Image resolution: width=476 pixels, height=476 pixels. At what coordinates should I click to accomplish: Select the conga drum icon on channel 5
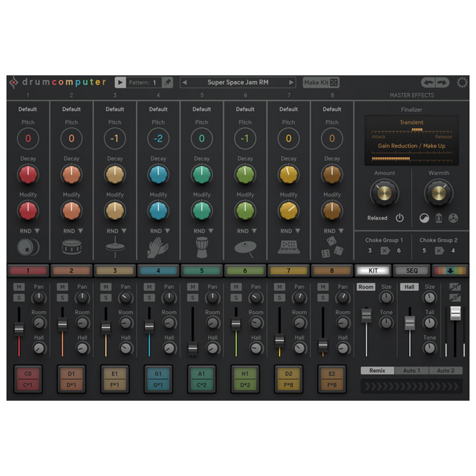coord(202,247)
